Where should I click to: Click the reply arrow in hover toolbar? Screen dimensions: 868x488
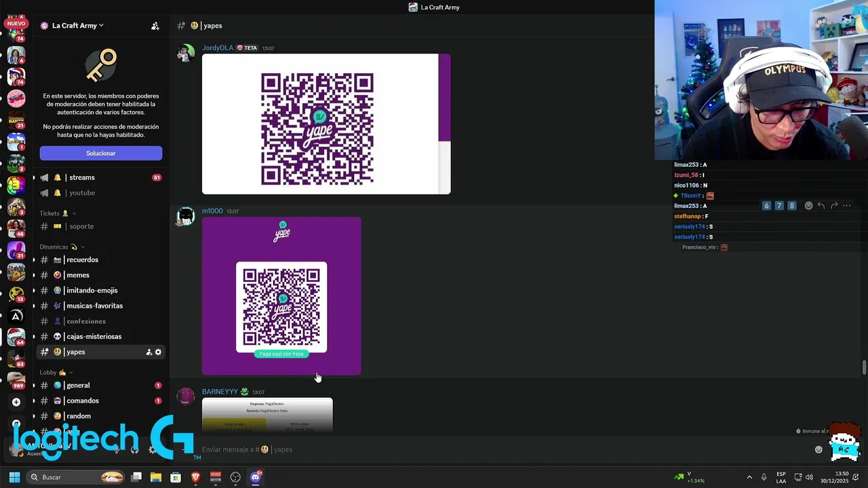[x=821, y=205]
